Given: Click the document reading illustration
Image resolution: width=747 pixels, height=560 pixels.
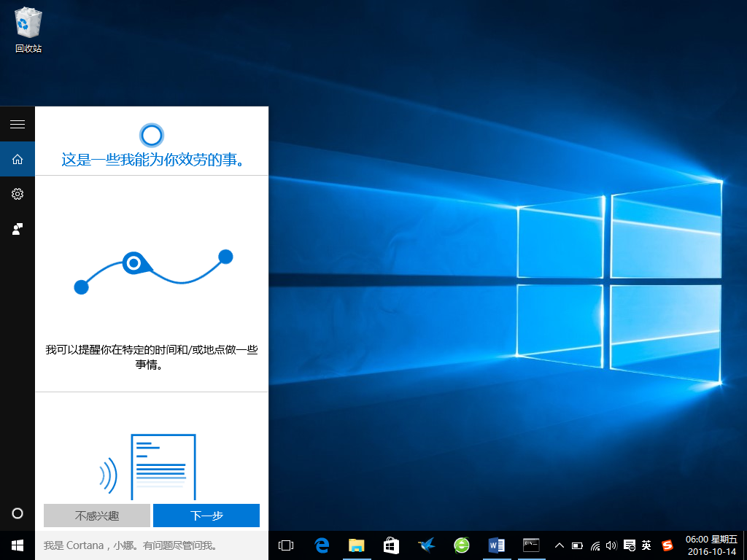Looking at the screenshot, I should point(147,467).
